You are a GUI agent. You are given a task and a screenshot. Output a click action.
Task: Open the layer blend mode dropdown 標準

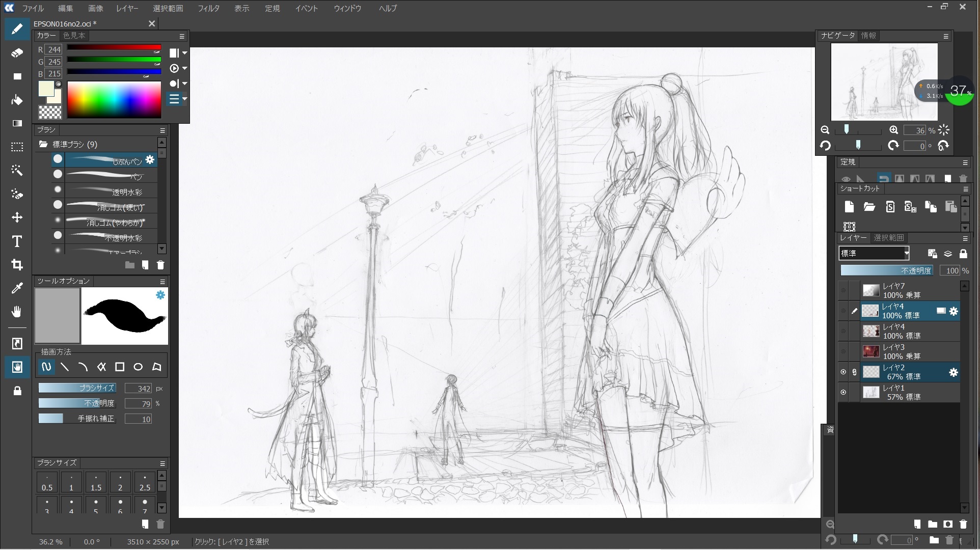(874, 253)
